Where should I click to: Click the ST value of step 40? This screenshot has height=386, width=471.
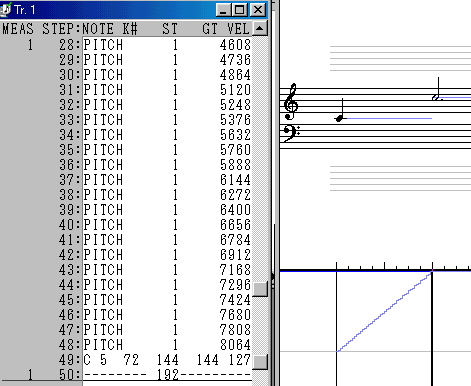[175, 225]
